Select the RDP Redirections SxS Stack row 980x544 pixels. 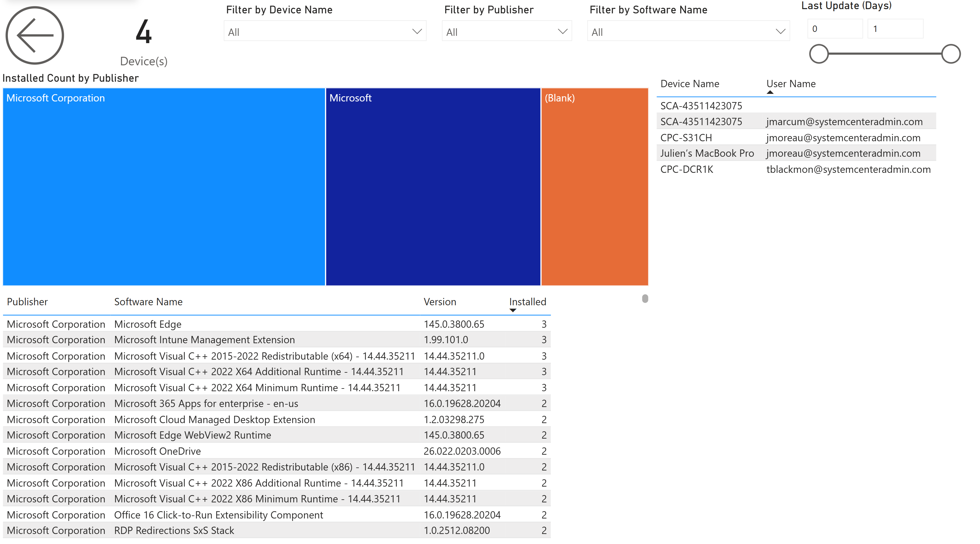[x=277, y=531]
